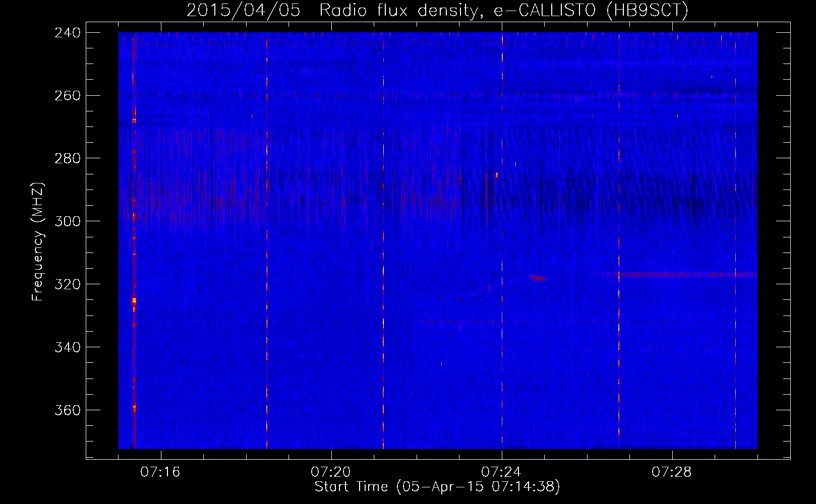Click the 360 frequency tick label
Viewport: 816px width, 504px height.
pyautogui.click(x=68, y=411)
